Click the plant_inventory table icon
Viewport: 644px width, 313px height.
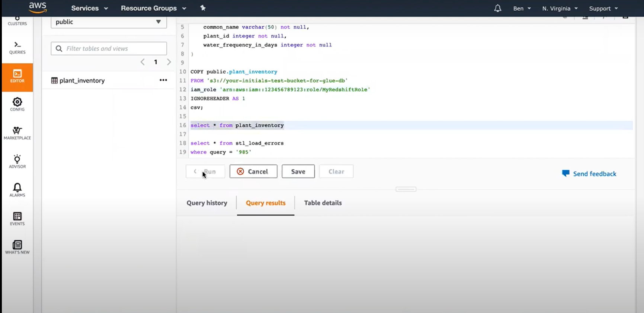pyautogui.click(x=54, y=80)
